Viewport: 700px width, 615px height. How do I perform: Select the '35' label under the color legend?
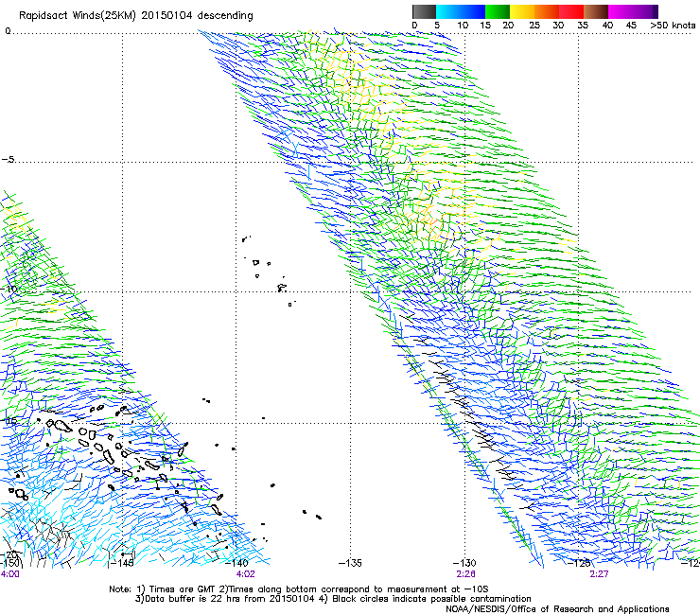tap(583, 26)
